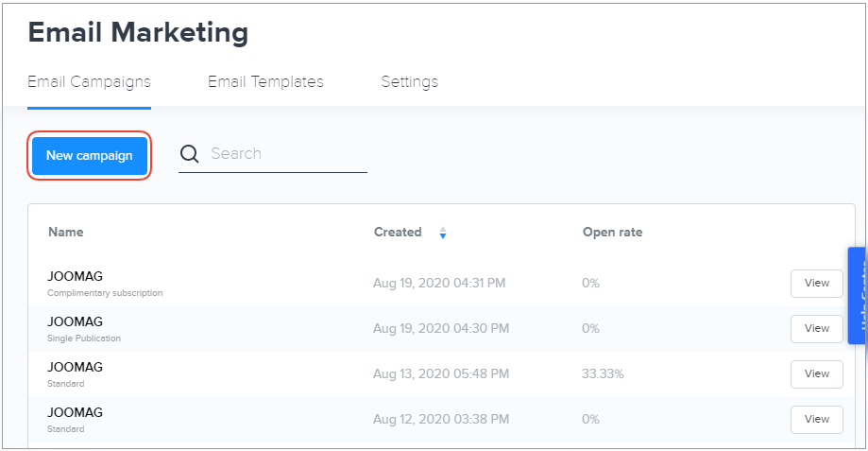Click the Name column header
The image size is (868, 451).
point(66,233)
